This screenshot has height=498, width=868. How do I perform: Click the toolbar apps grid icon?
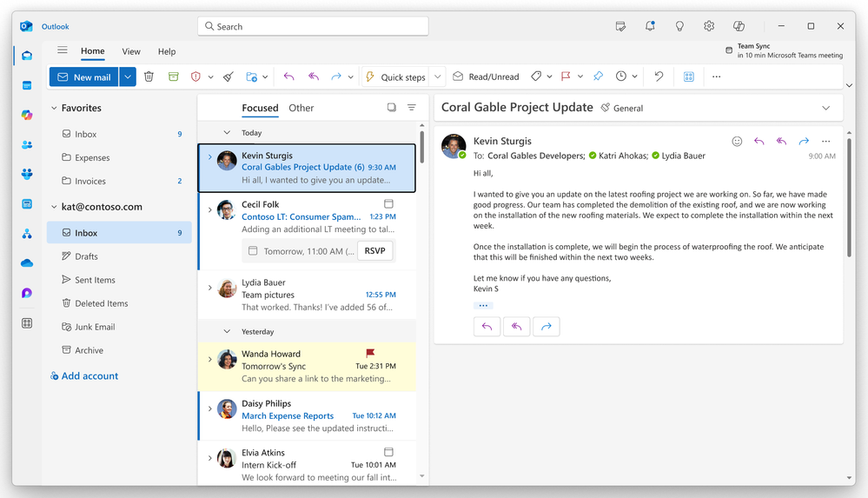689,77
